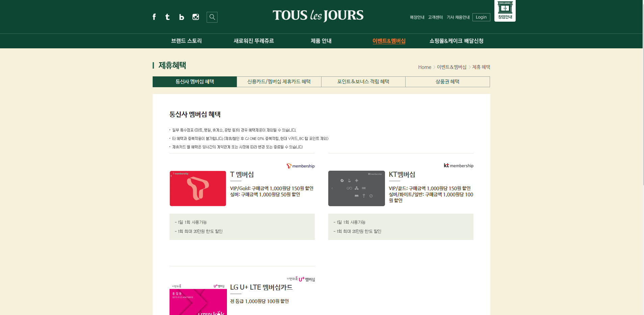Click 제휴 혜택 in the breadcrumb
Viewport: 644px width, 315px height.
(481, 67)
